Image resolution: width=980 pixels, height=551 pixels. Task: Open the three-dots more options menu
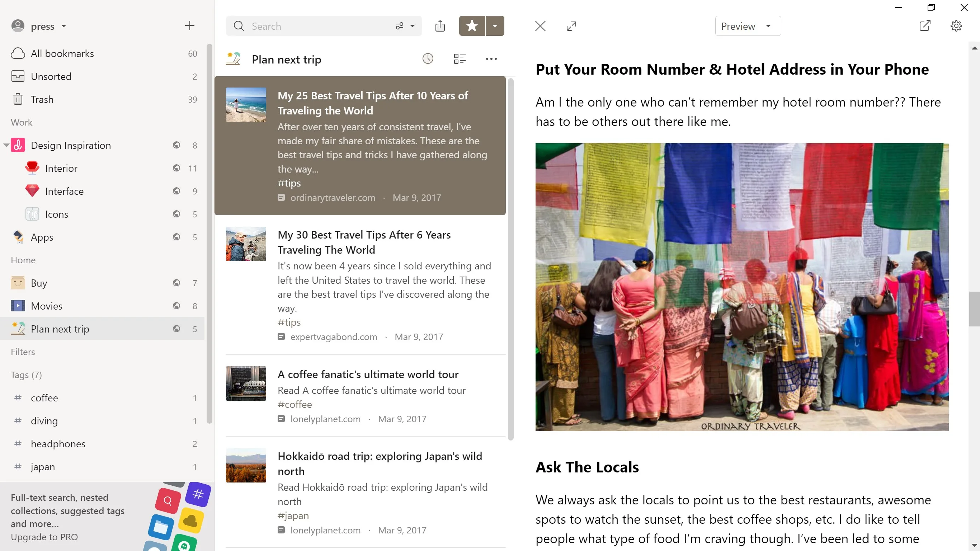[x=491, y=59]
